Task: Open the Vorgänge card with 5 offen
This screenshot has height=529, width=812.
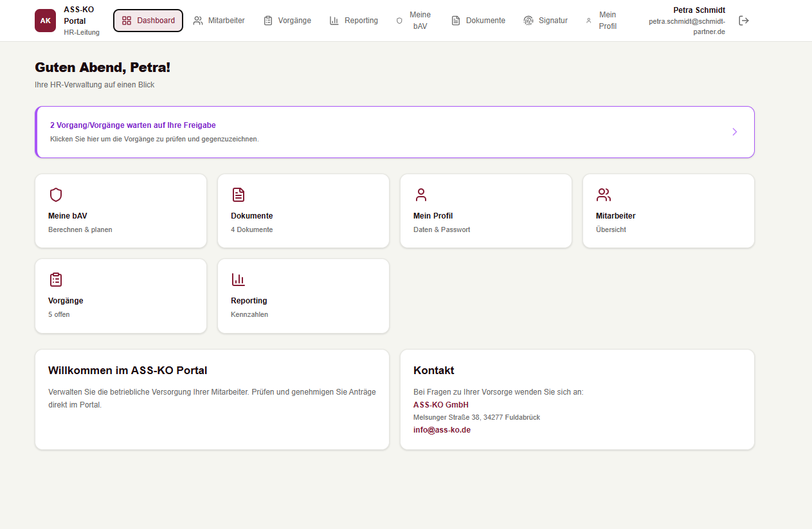Action: pyautogui.click(x=121, y=296)
